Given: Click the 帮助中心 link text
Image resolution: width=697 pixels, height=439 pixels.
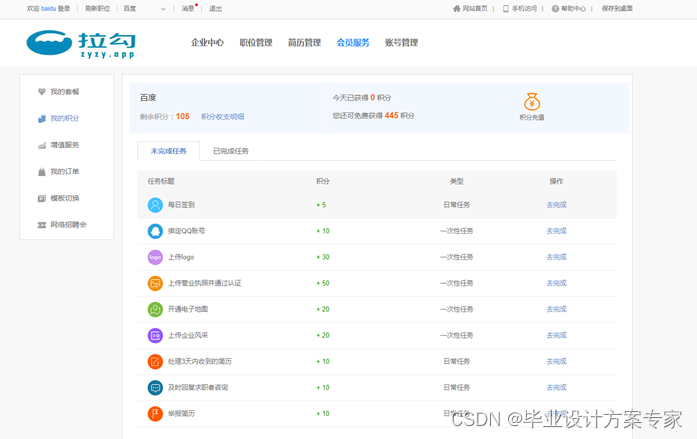Looking at the screenshot, I should tap(573, 8).
